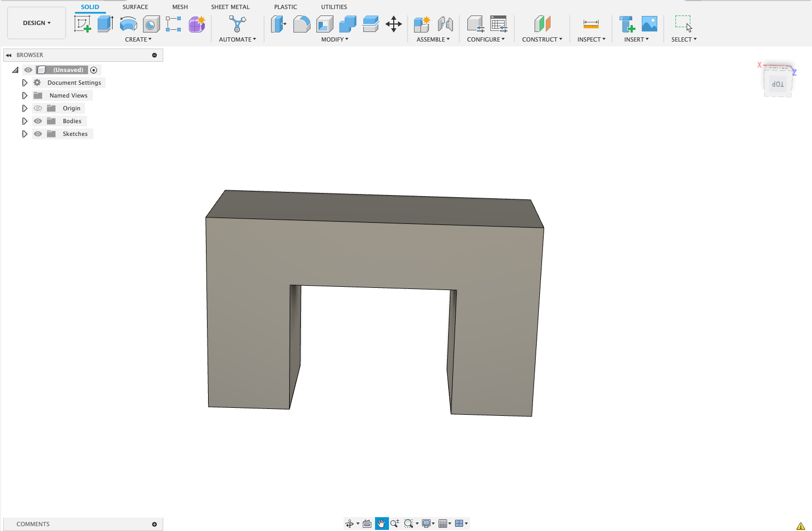
Task: Open the CONFIGURE dropdown menu
Action: (485, 39)
